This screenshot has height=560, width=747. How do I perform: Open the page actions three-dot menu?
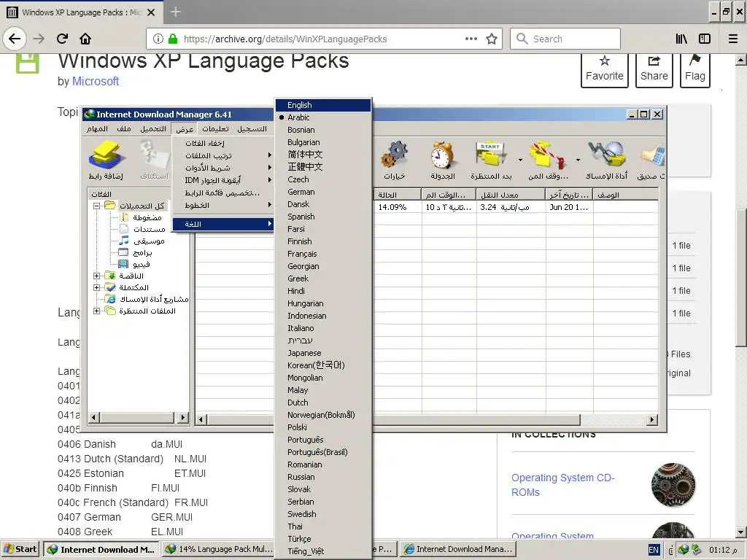(471, 39)
